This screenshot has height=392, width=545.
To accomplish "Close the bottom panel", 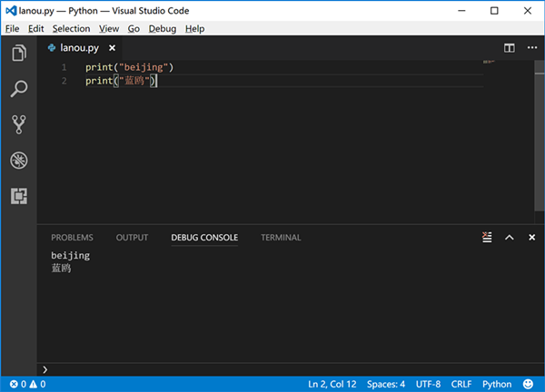I will 530,238.
